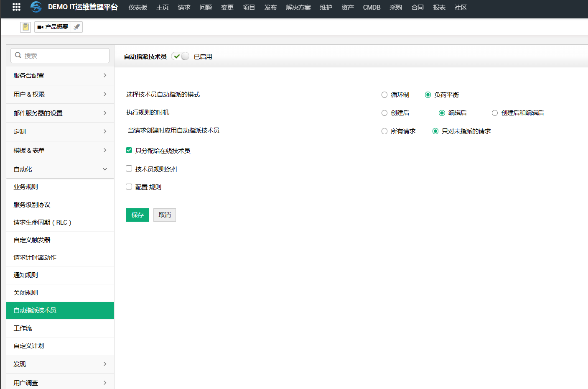This screenshot has height=389, width=588.
Task: Select the 循环制 radio option
Action: coord(384,95)
